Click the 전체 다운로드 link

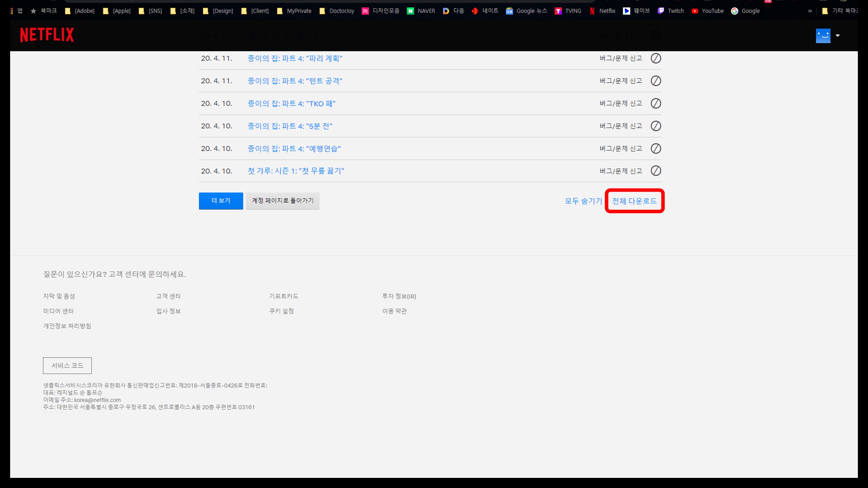(x=634, y=201)
